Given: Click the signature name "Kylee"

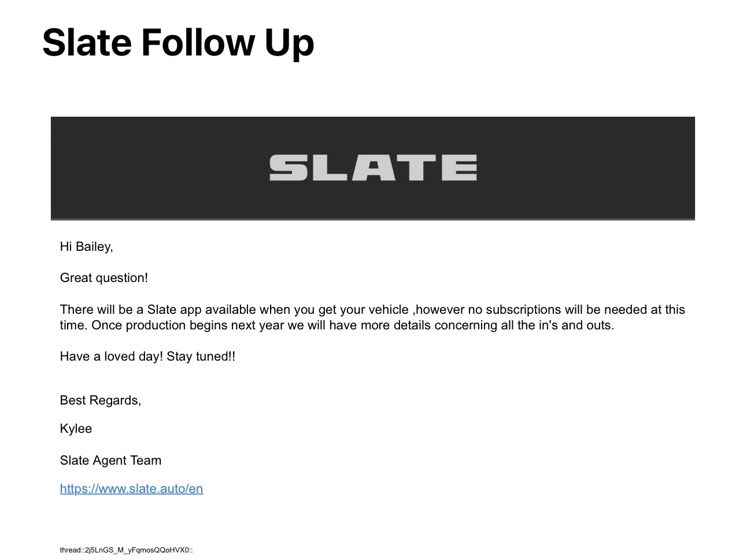Looking at the screenshot, I should point(76,429).
